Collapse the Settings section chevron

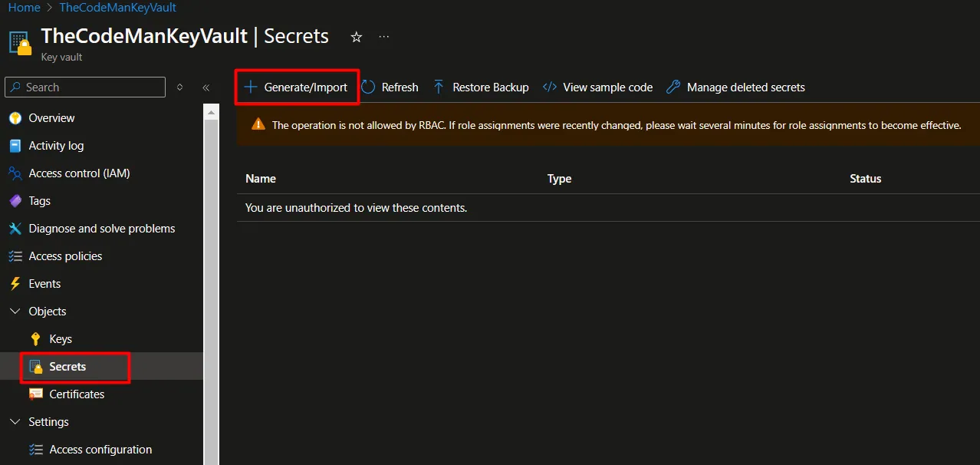15,422
